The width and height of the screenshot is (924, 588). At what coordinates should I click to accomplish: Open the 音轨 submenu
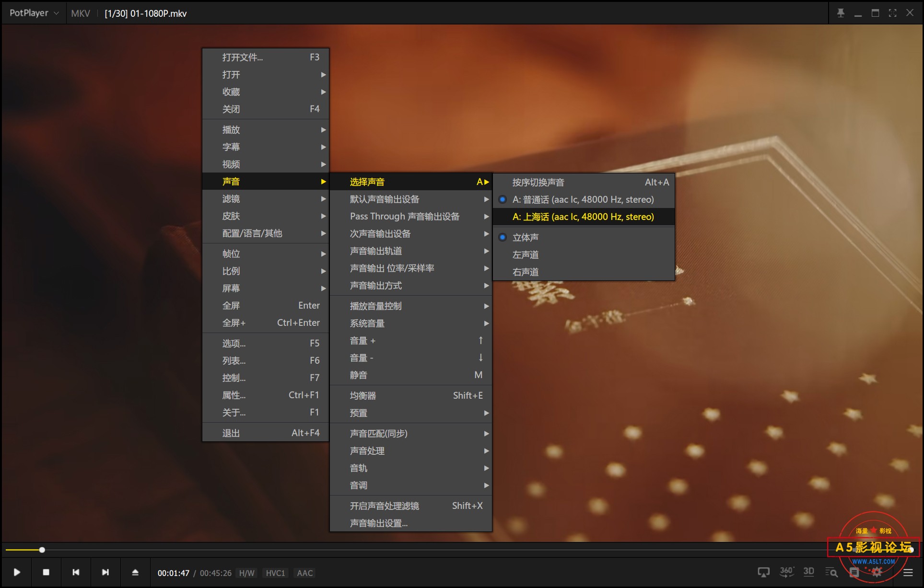(x=411, y=468)
